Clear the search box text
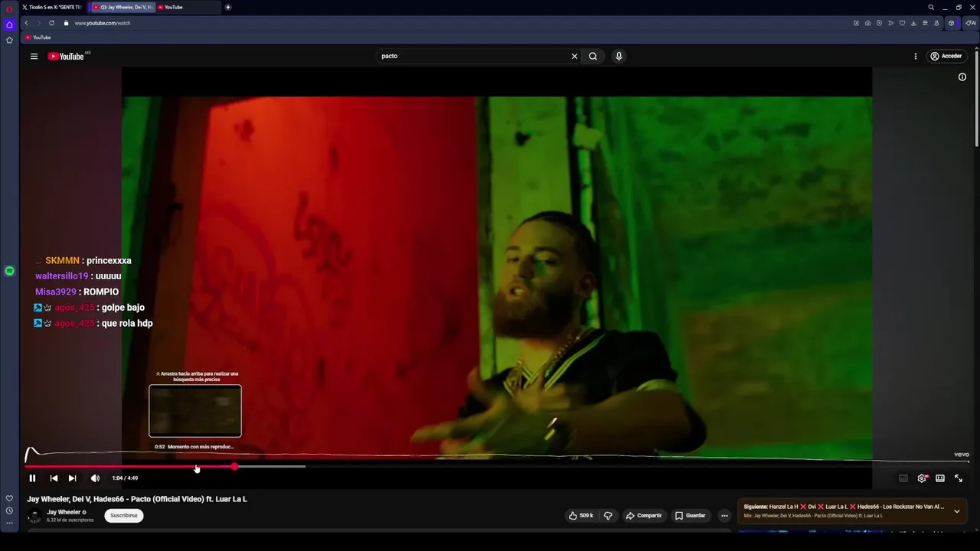 (574, 56)
